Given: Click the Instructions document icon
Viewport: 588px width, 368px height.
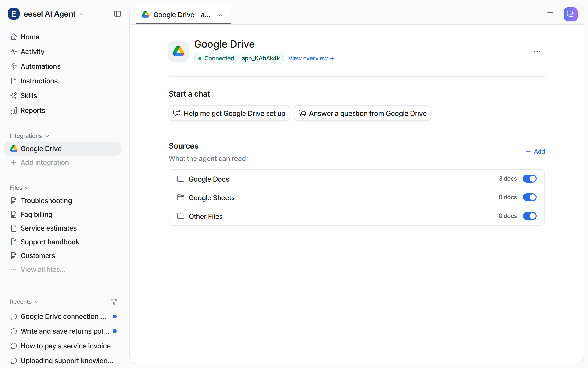Looking at the screenshot, I should pyautogui.click(x=14, y=81).
